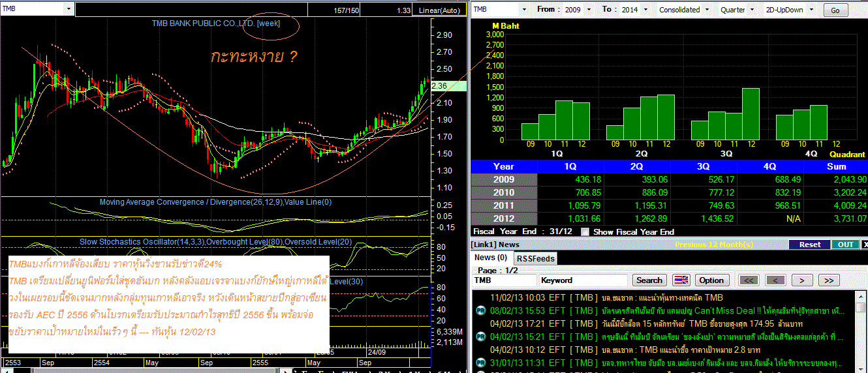Screen dimensions: 868x373
Task: Click PR icon on 04/02/13 15:21 news
Action: pos(480,336)
